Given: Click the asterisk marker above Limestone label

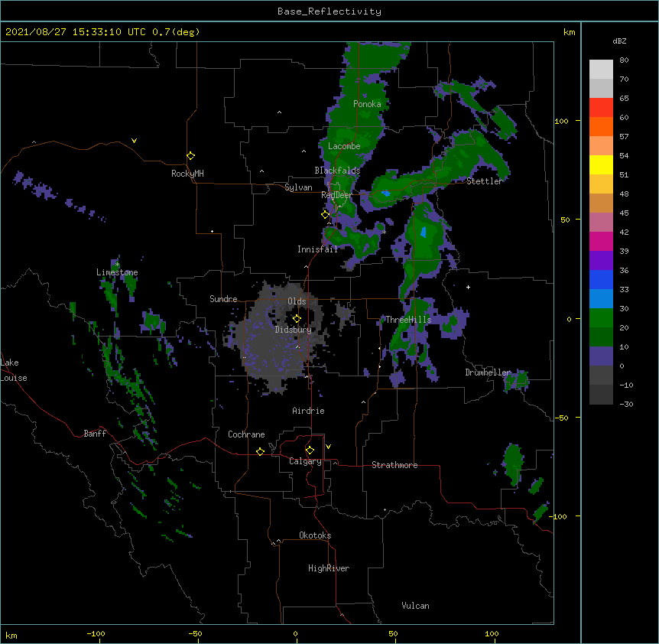Looking at the screenshot, I should [117, 265].
